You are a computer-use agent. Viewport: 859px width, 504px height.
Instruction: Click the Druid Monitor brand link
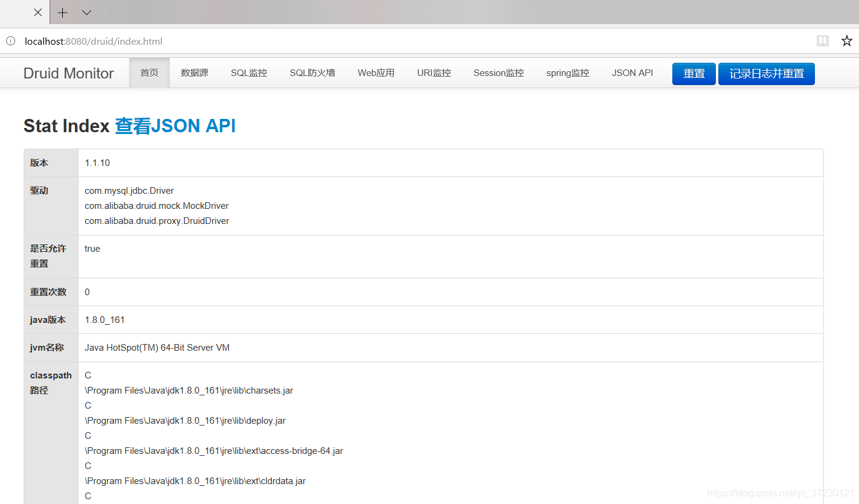point(68,73)
